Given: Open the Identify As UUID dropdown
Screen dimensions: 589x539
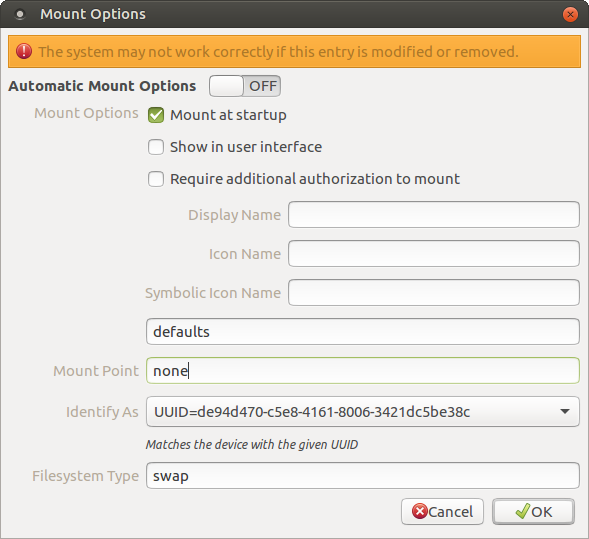Looking at the screenshot, I should [x=362, y=412].
